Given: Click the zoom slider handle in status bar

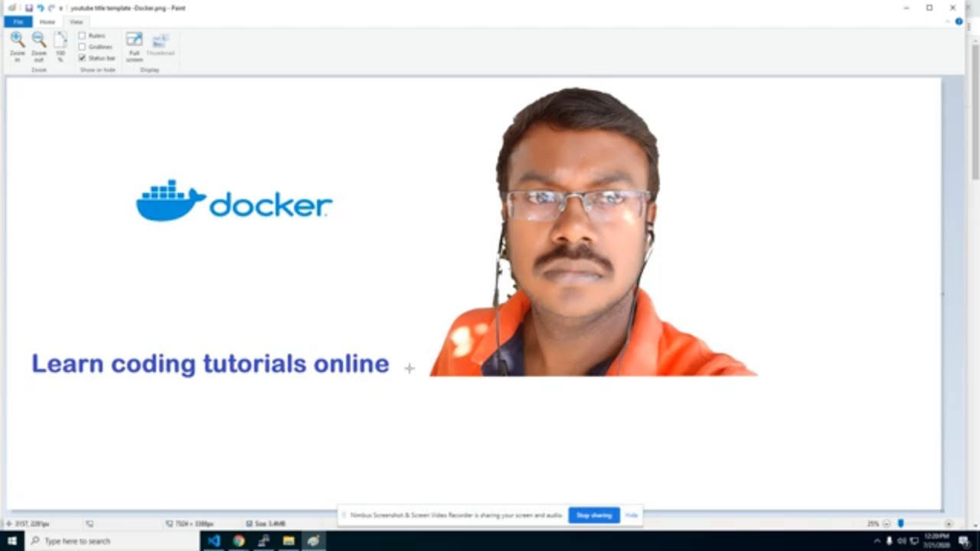Looking at the screenshot, I should click(x=901, y=524).
